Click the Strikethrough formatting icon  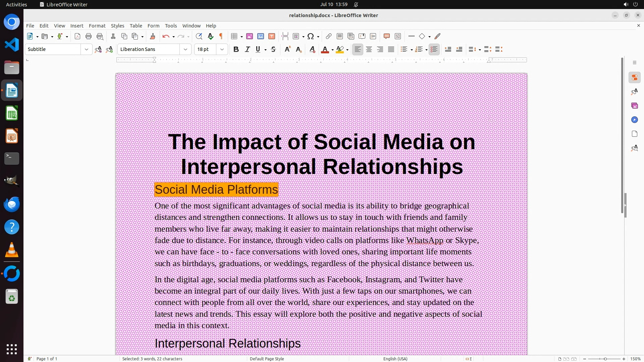click(x=273, y=49)
